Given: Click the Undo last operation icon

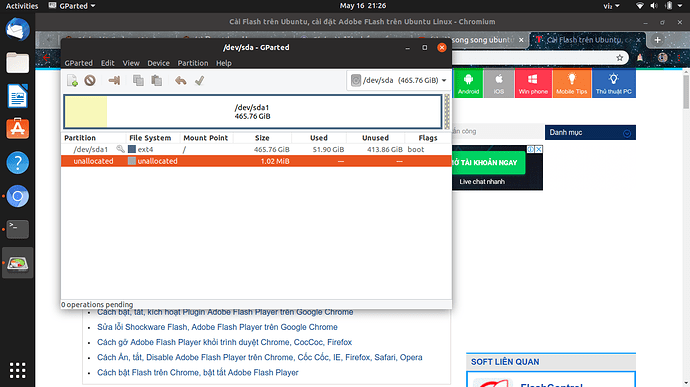Looking at the screenshot, I should point(180,81).
